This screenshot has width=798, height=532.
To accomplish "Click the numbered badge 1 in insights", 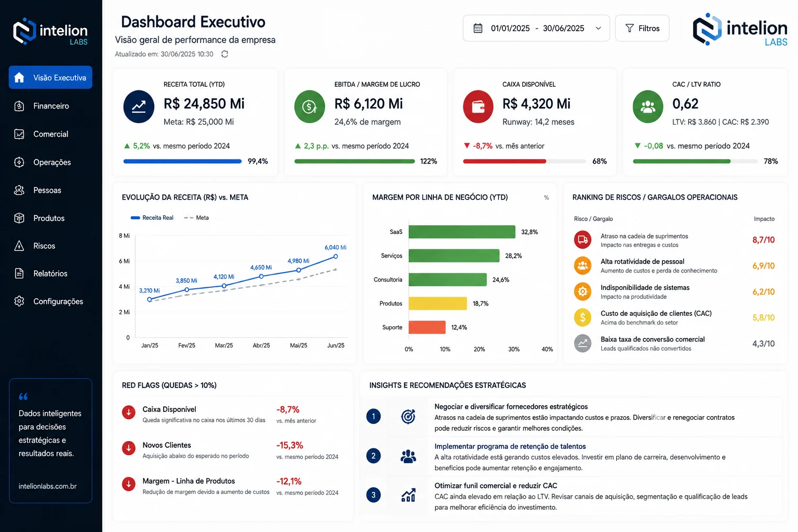I will point(374,416).
